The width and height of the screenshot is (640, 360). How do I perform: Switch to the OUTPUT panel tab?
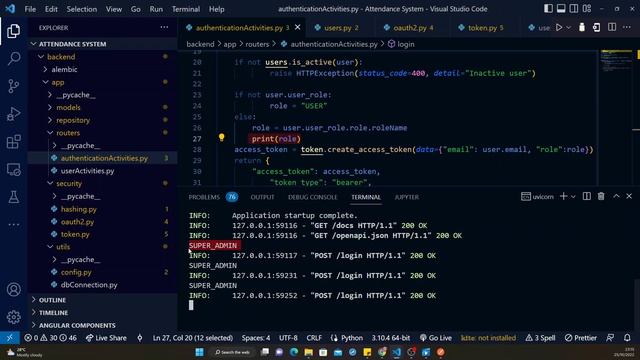pos(262,197)
